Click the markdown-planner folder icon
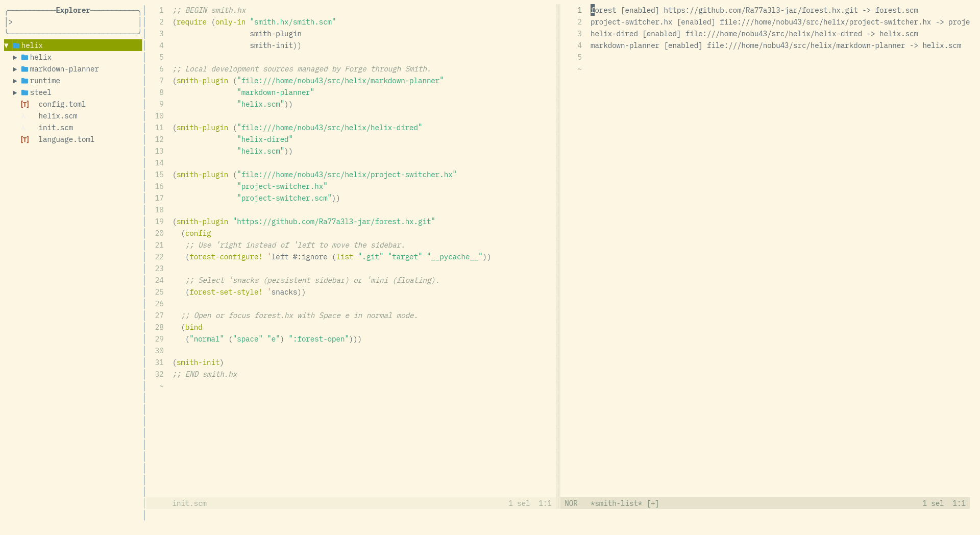Viewport: 980px width, 535px height. click(x=24, y=69)
